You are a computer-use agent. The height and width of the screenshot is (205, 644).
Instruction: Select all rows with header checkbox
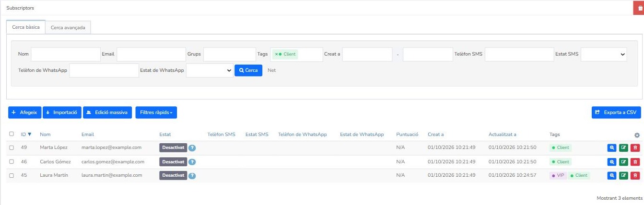point(12,134)
